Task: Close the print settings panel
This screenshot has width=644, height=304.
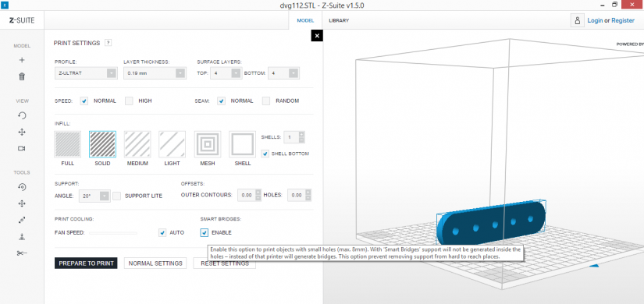Action: point(317,36)
